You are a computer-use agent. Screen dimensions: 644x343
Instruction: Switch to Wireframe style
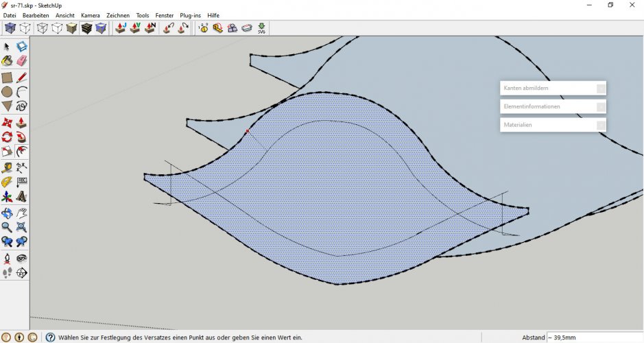tap(43, 28)
